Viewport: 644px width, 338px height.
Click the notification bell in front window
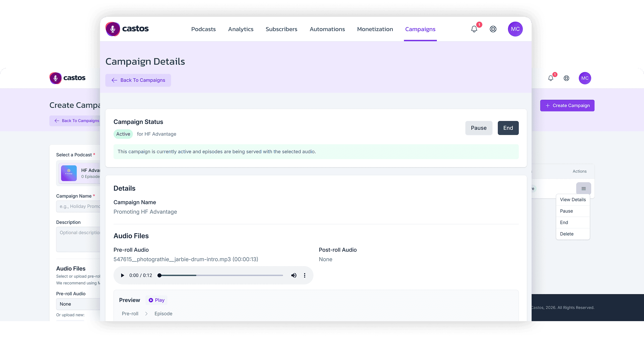(474, 29)
